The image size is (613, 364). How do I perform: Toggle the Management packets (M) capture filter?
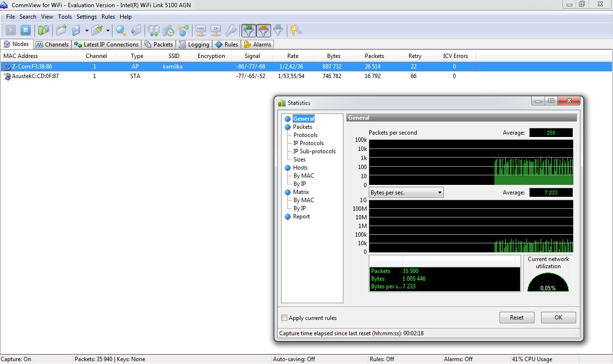(263, 31)
